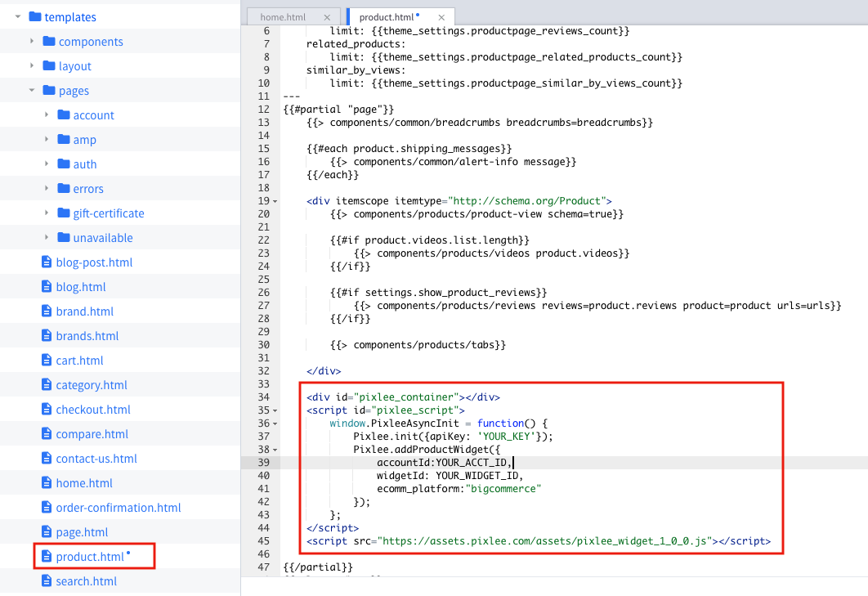Viewport: 868px width, 596px height.
Task: Click the "pixlee_container" id string
Action: click(x=406, y=397)
